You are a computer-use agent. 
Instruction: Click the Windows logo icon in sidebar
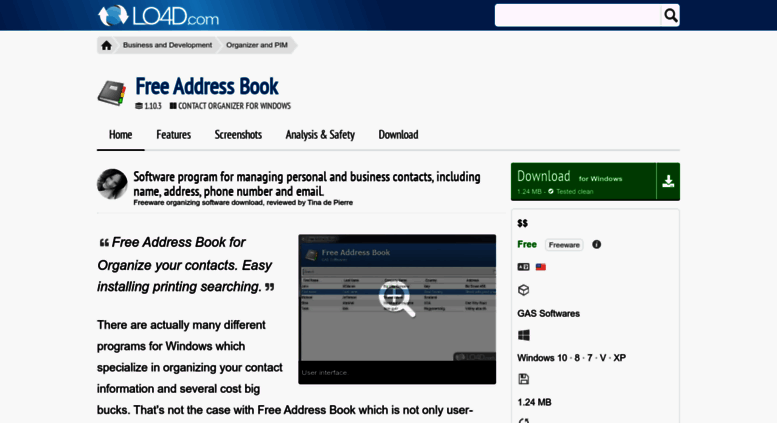tap(523, 335)
